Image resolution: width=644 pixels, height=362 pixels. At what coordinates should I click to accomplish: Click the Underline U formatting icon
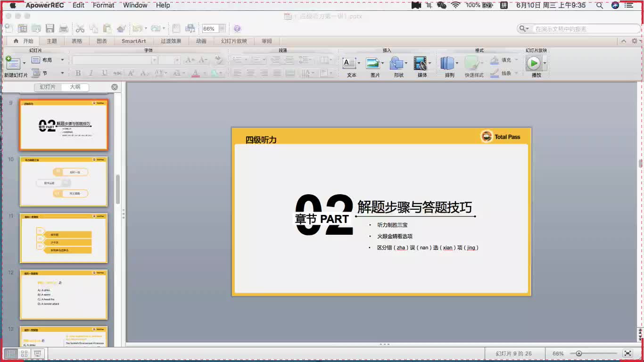(104, 73)
